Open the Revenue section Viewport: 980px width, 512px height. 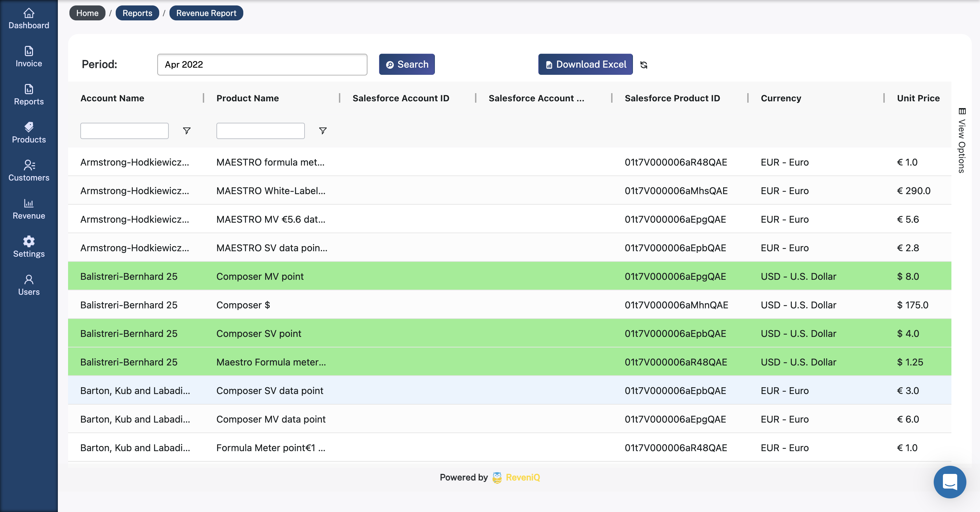click(x=29, y=209)
